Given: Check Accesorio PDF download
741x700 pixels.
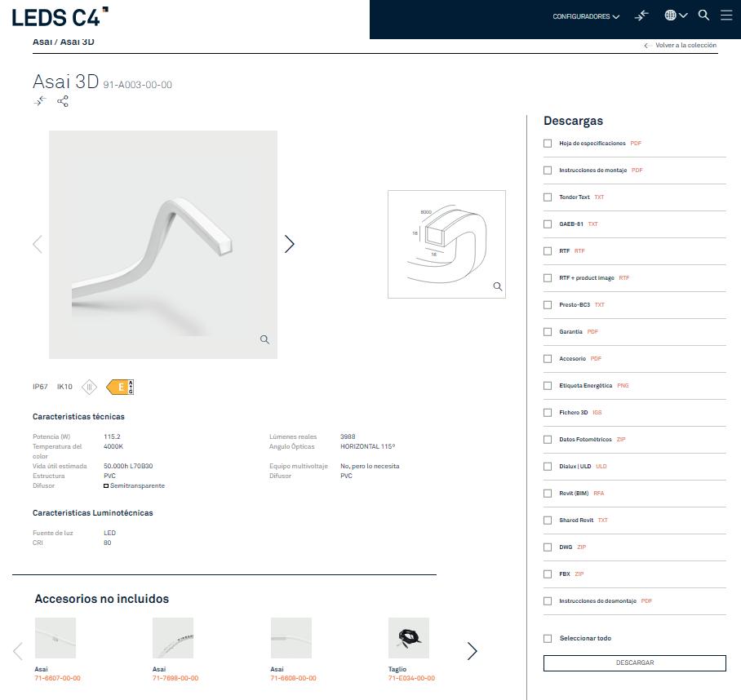Looking at the screenshot, I should [548, 358].
